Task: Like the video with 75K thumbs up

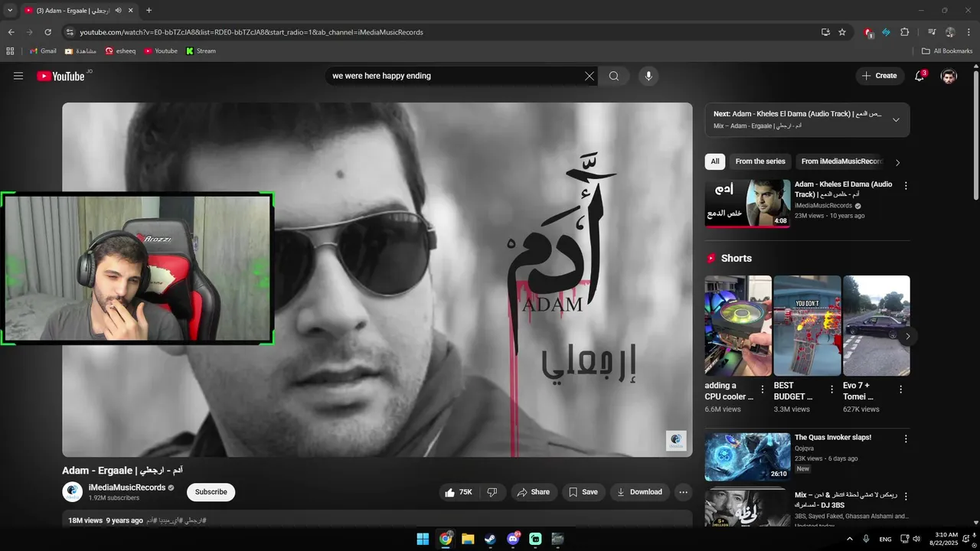Action: click(459, 492)
